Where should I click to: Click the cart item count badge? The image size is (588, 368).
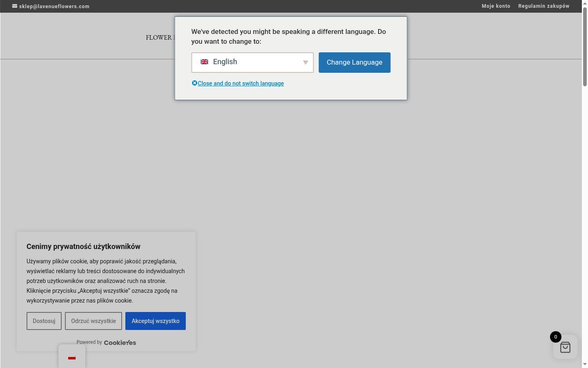[x=555, y=337]
